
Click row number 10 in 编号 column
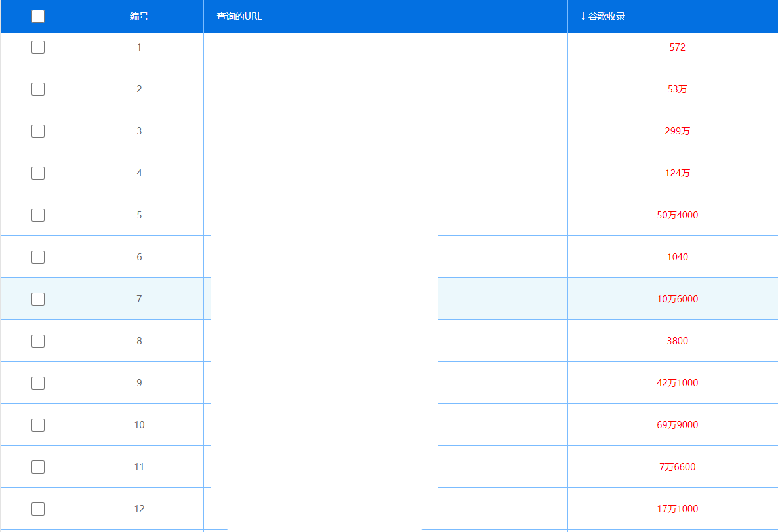[x=139, y=425]
